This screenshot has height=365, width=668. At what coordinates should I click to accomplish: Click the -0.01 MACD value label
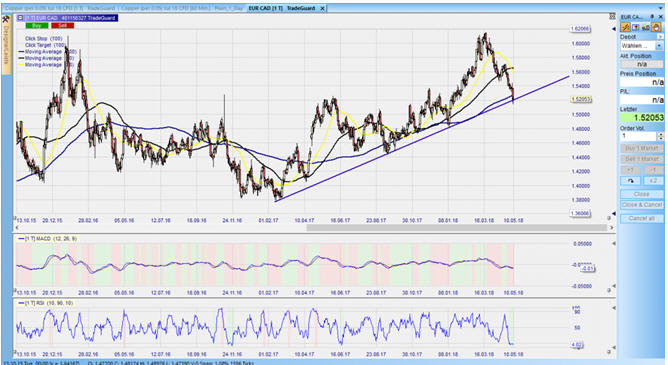pyautogui.click(x=587, y=268)
